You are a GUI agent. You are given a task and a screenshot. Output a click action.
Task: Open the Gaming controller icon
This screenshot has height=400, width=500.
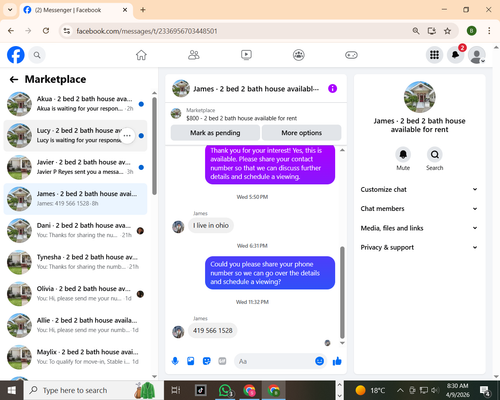pos(351,55)
